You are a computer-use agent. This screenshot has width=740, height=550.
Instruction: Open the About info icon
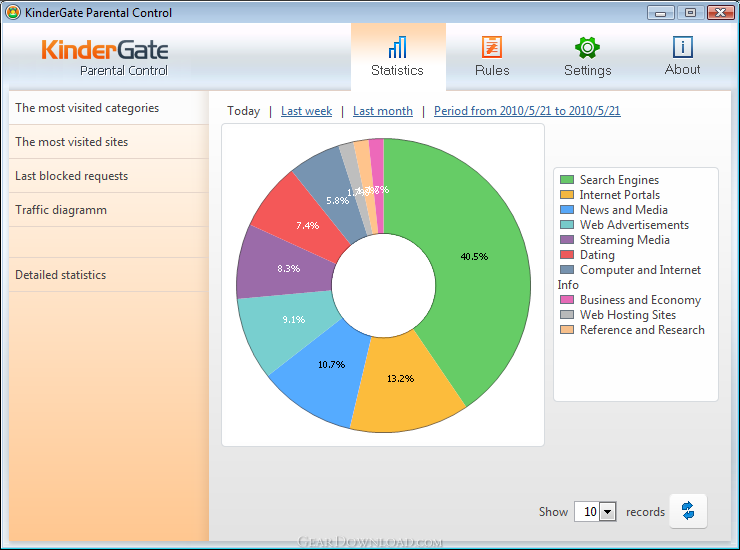click(x=682, y=47)
